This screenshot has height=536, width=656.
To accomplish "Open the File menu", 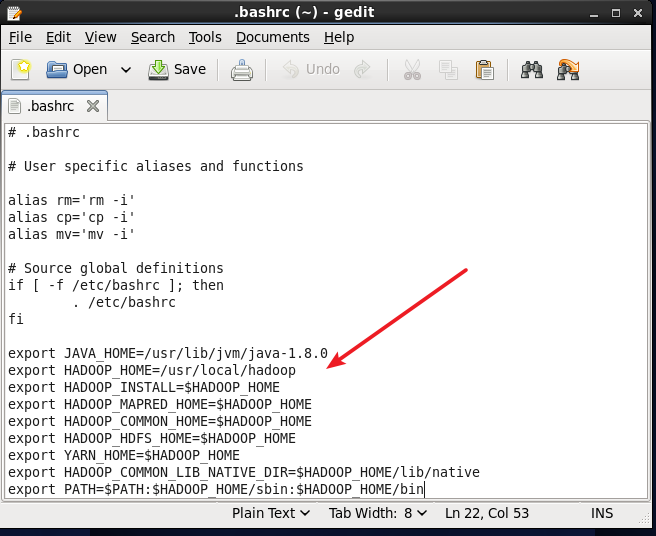I will (x=20, y=37).
